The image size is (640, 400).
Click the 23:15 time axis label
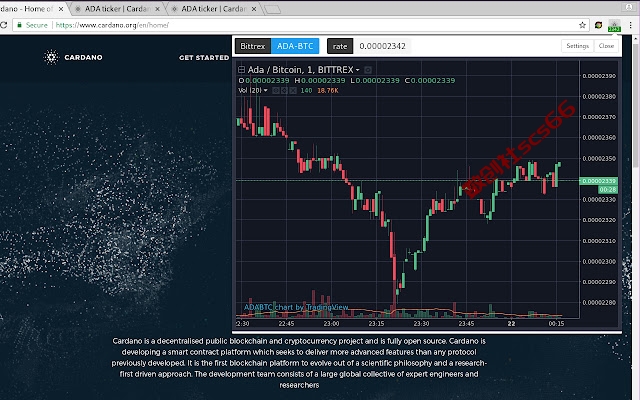tap(376, 324)
